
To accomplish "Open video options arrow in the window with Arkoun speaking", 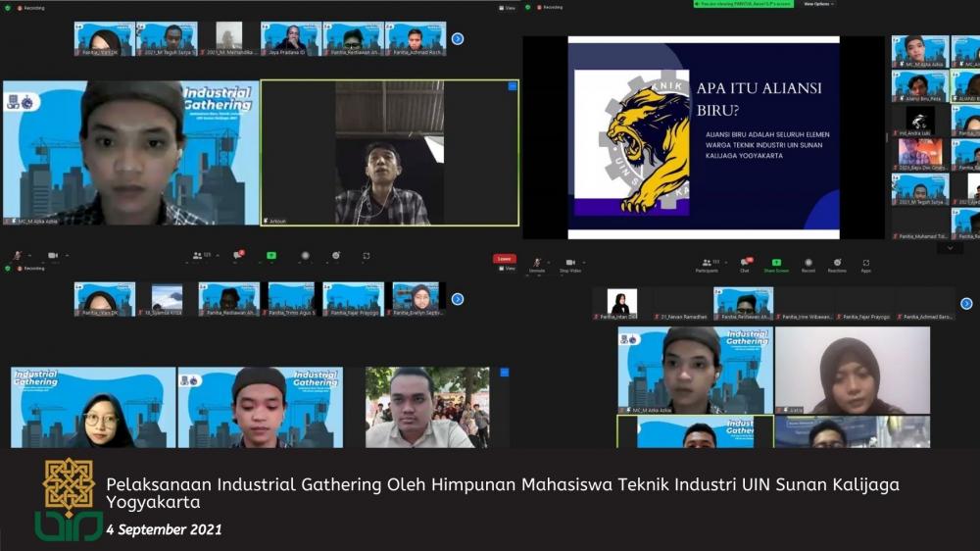I will [67, 255].
